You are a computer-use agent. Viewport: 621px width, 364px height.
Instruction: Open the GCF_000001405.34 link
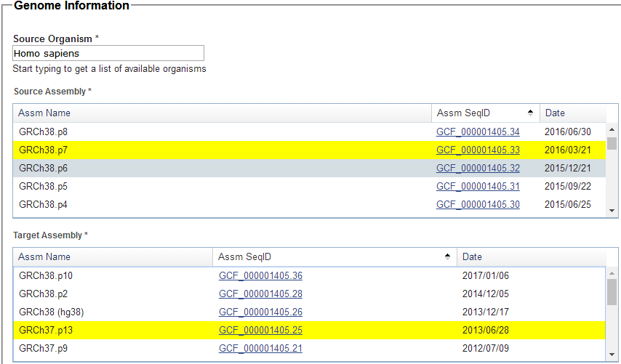pyautogui.click(x=478, y=132)
